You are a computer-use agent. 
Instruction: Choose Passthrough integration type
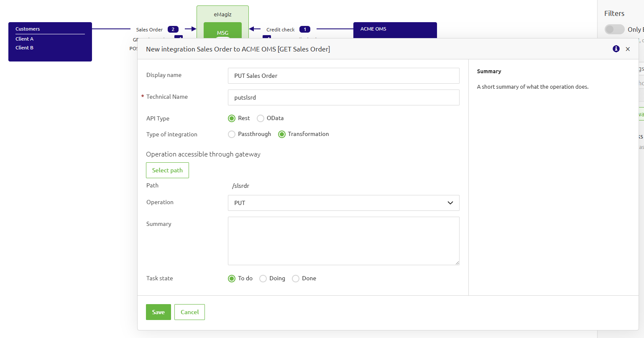tap(232, 134)
